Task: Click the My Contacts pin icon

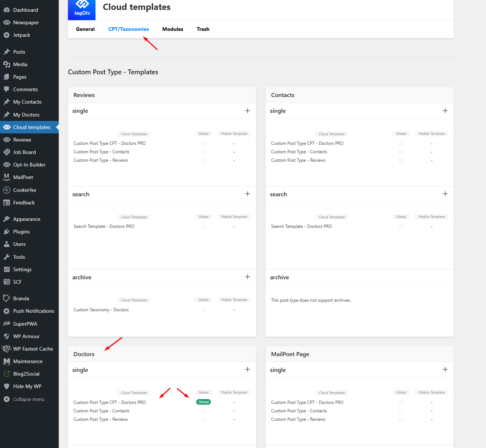Action: click(x=7, y=102)
